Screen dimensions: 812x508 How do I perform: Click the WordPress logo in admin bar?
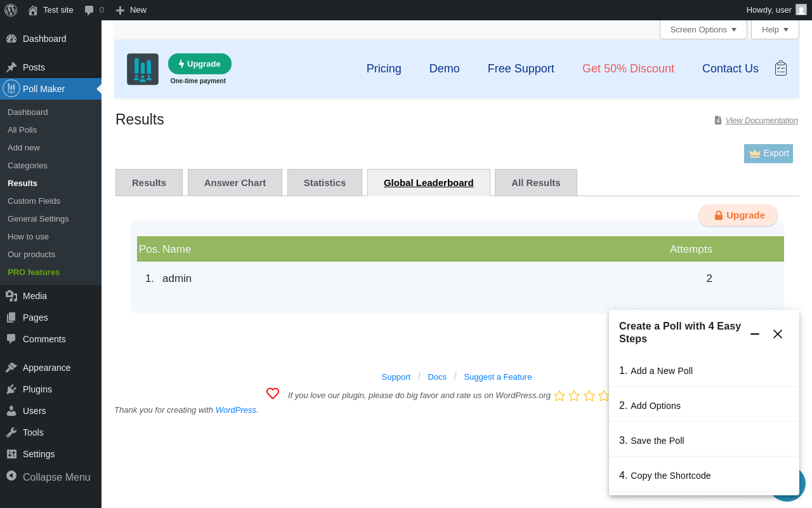click(x=11, y=10)
